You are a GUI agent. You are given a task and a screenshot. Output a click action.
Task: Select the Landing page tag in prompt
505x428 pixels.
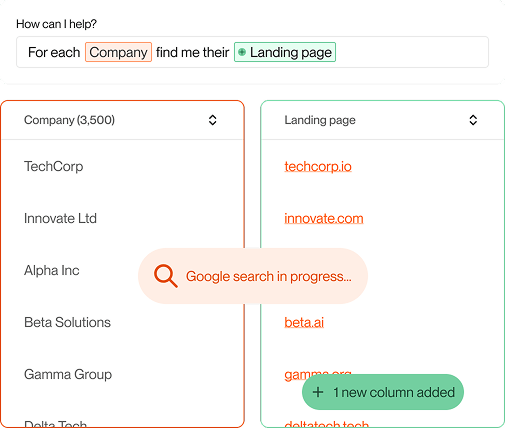(x=285, y=52)
